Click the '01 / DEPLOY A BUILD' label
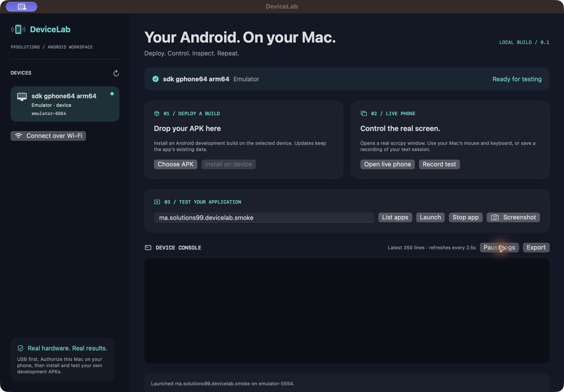 pyautogui.click(x=192, y=114)
